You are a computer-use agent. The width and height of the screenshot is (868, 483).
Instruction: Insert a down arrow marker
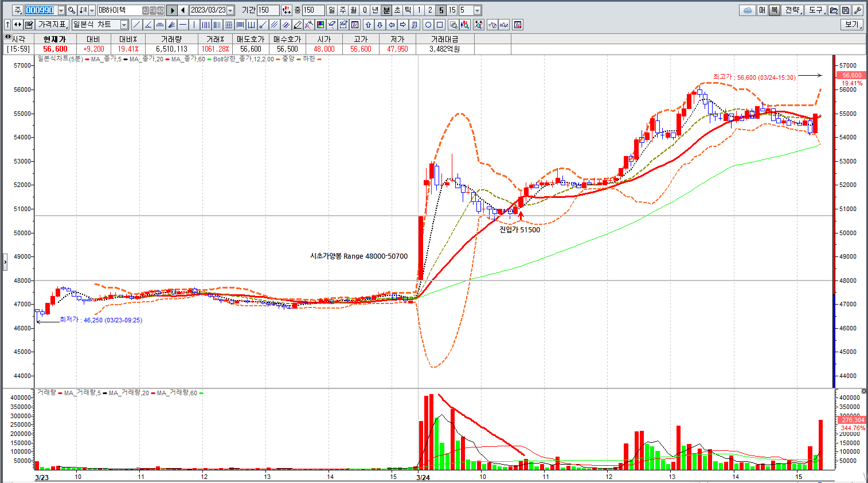click(380, 25)
